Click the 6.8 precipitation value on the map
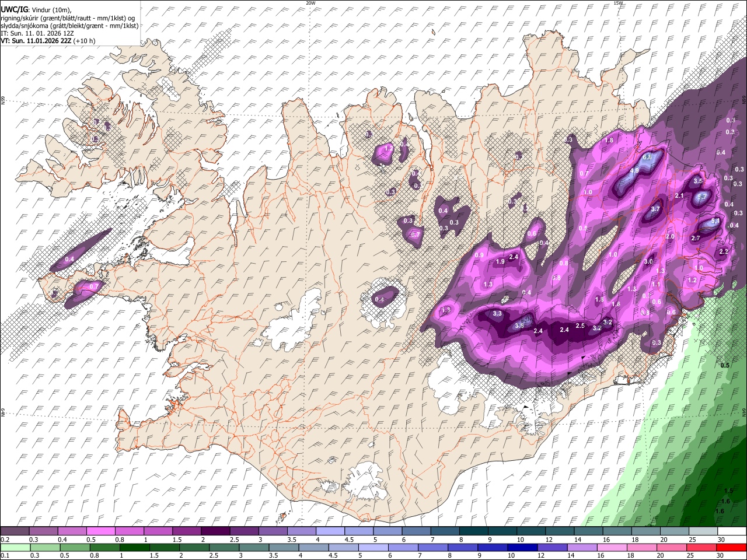747x560 pixels. click(647, 157)
